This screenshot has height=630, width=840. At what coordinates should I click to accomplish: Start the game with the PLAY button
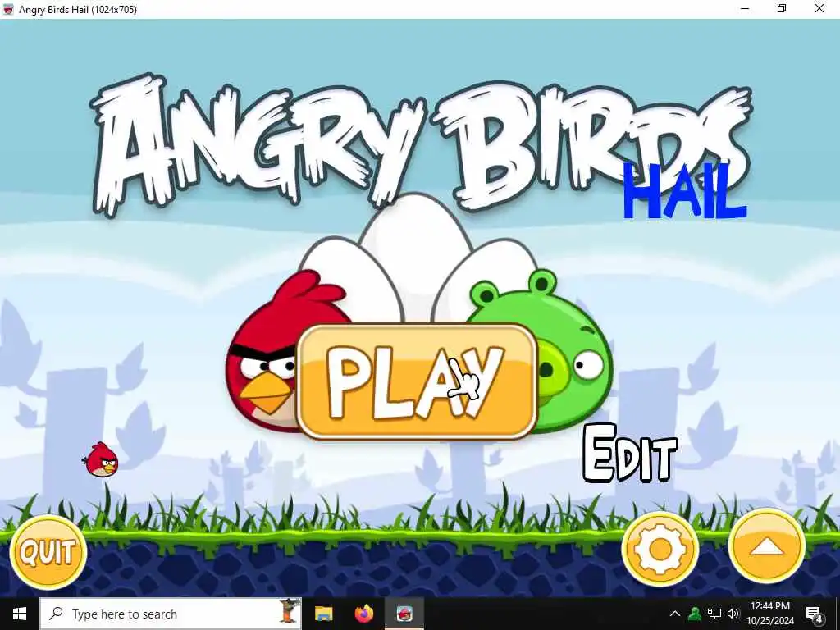pyautogui.click(x=417, y=381)
